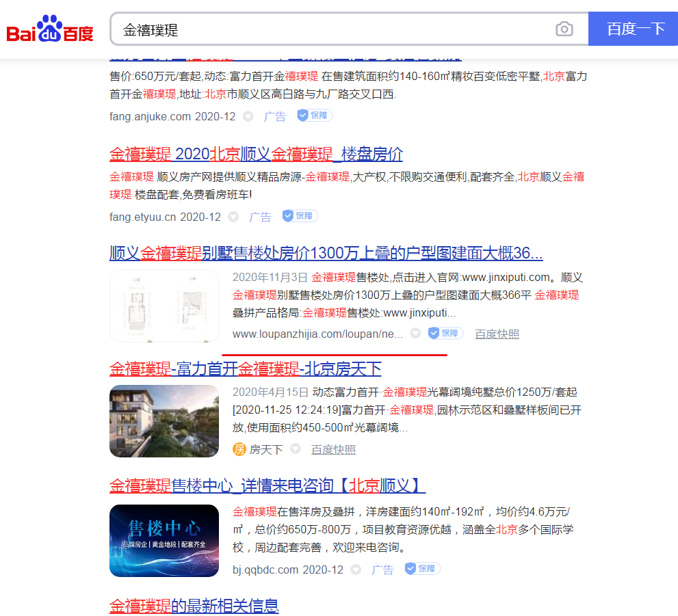Open image search camera icon

pyautogui.click(x=564, y=29)
